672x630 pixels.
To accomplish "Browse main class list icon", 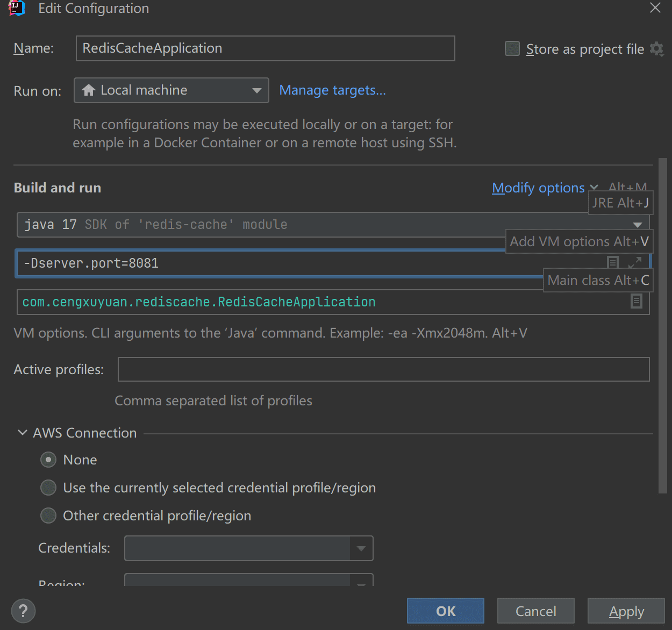I will (637, 301).
